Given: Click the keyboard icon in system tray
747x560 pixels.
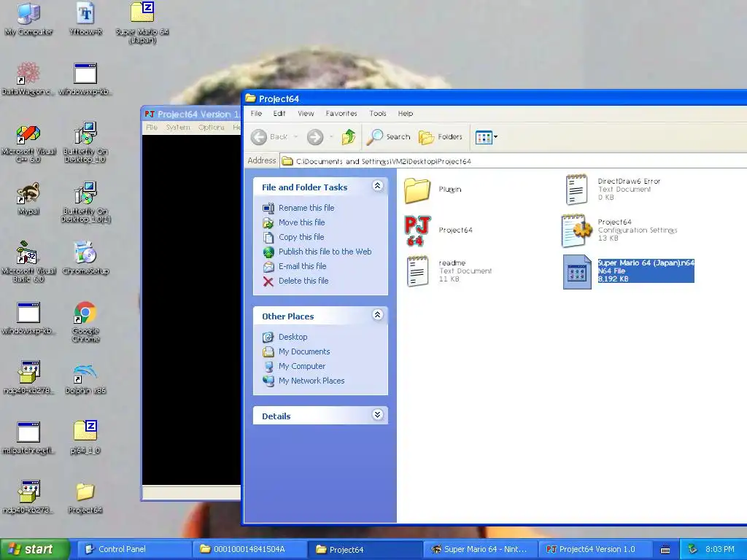Looking at the screenshot, I should coord(665,550).
